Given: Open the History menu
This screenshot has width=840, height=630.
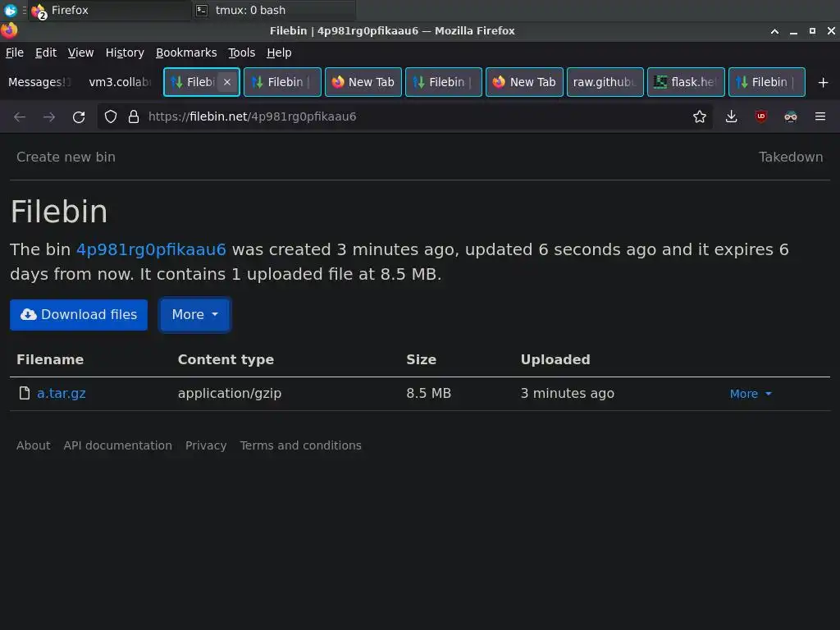Looking at the screenshot, I should (125, 52).
